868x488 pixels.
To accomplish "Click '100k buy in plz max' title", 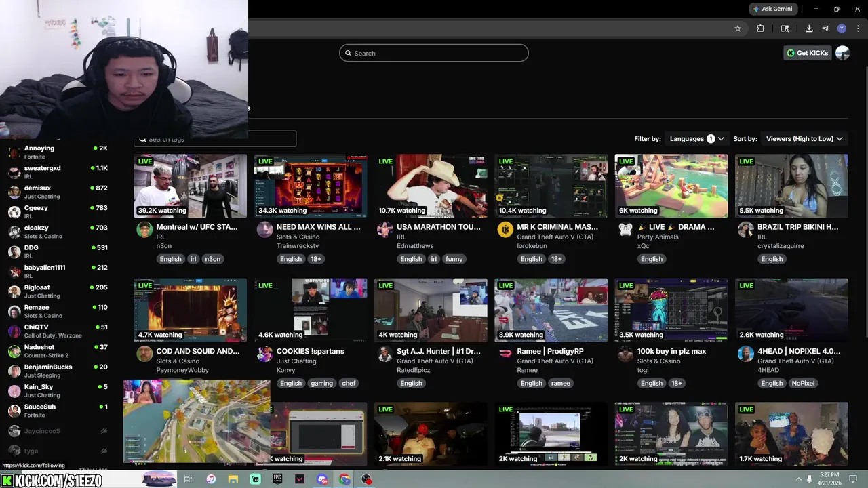I will [x=671, y=351].
